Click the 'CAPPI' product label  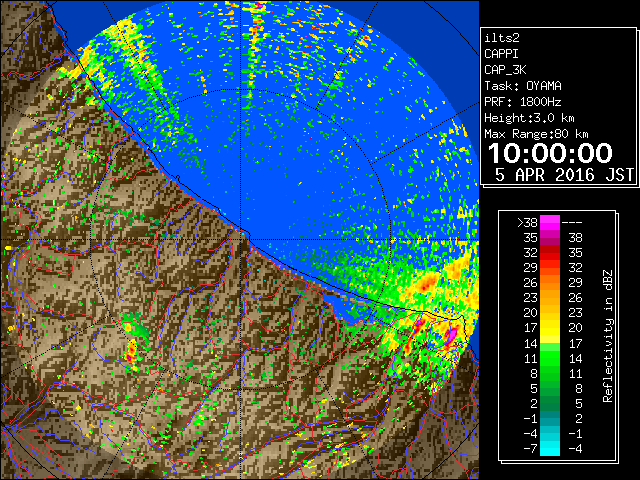(501, 54)
